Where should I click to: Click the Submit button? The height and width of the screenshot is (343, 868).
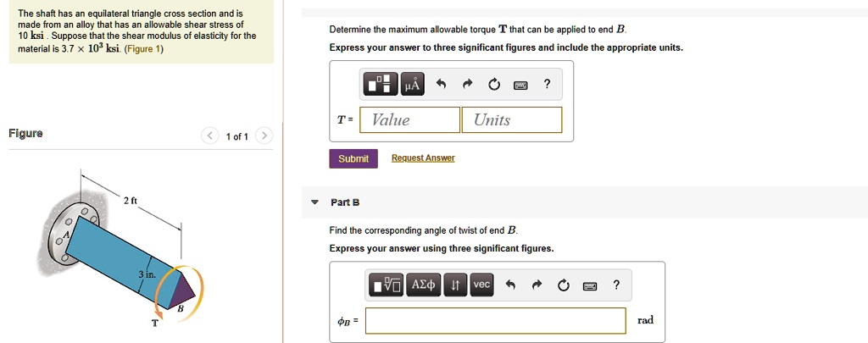pyautogui.click(x=353, y=158)
